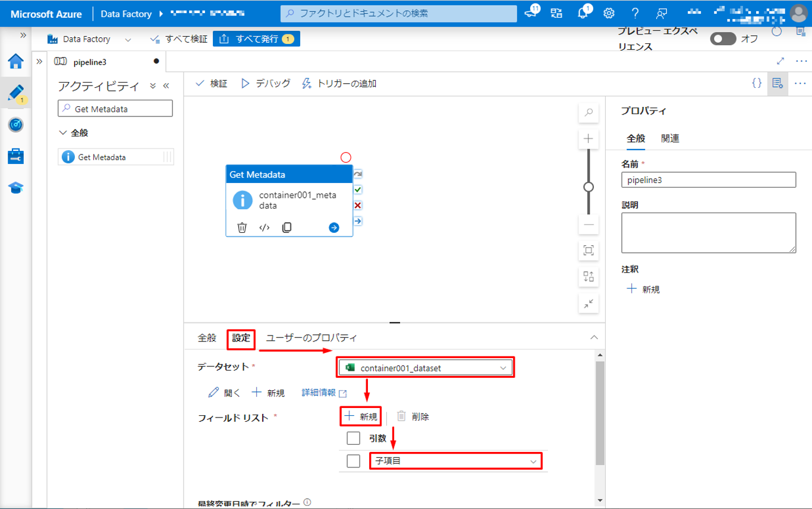Click the pipeline name field pipeline3

click(x=709, y=180)
